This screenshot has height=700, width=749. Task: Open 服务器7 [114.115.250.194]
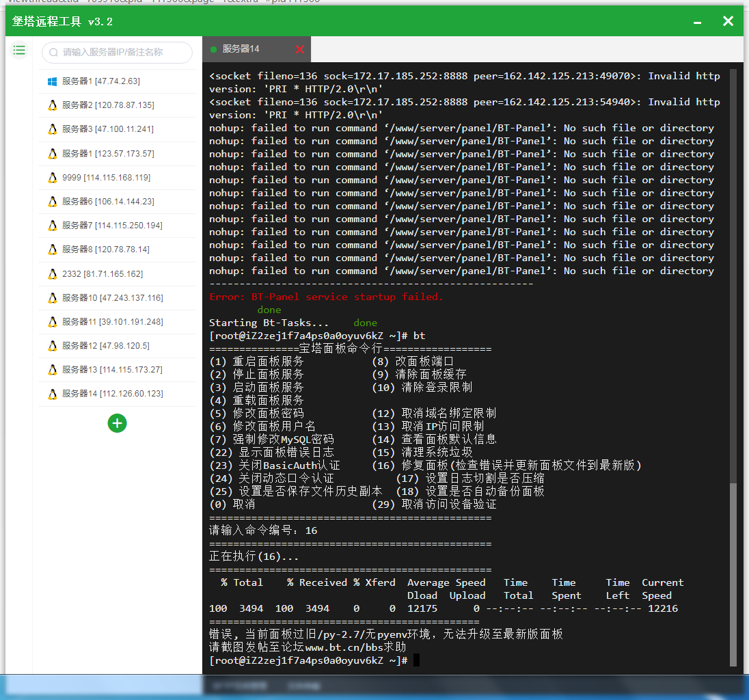(117, 226)
